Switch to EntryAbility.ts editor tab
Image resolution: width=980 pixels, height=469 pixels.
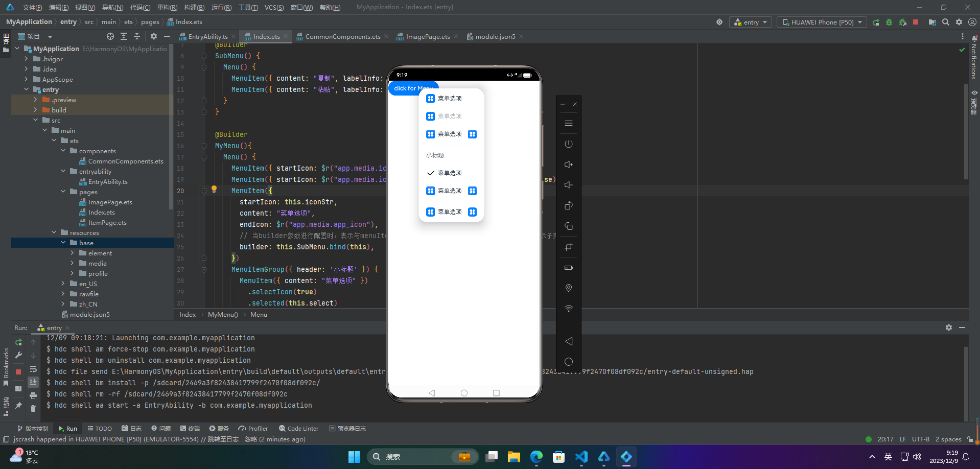coord(207,36)
